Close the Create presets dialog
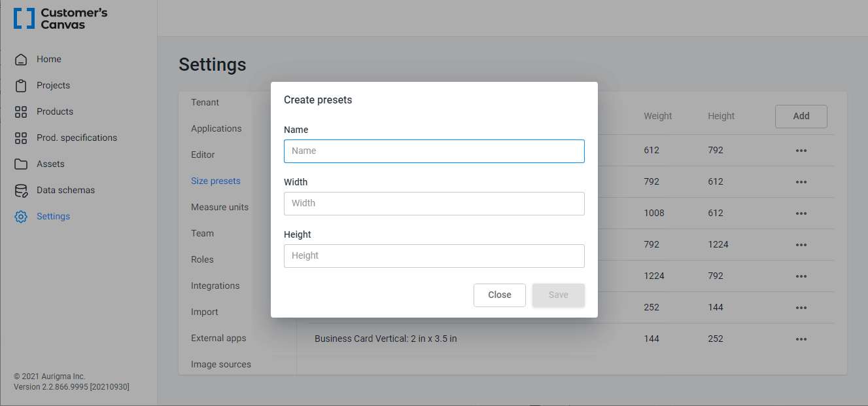The image size is (868, 406). [499, 295]
